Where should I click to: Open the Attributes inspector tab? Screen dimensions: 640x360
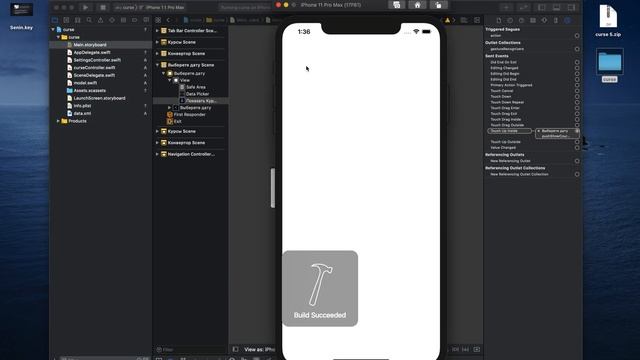click(x=544, y=20)
